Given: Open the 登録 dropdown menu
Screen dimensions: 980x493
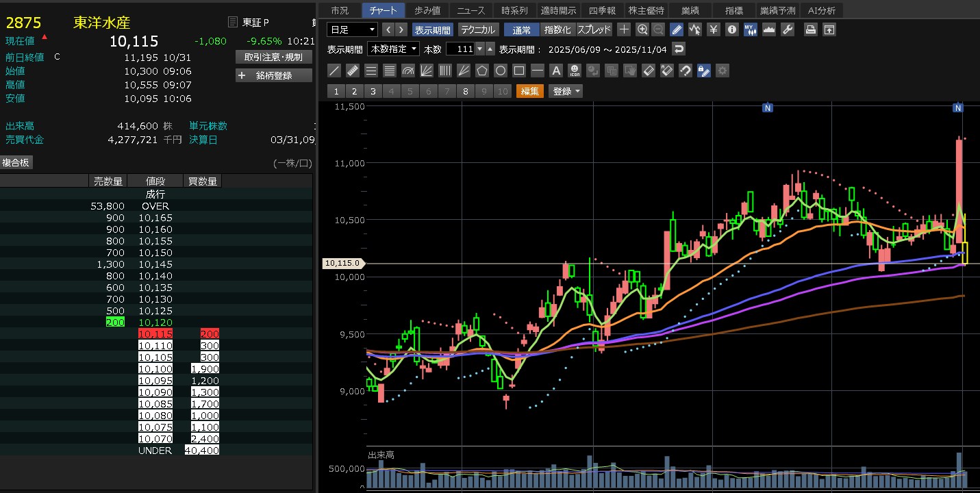Looking at the screenshot, I should (566, 91).
